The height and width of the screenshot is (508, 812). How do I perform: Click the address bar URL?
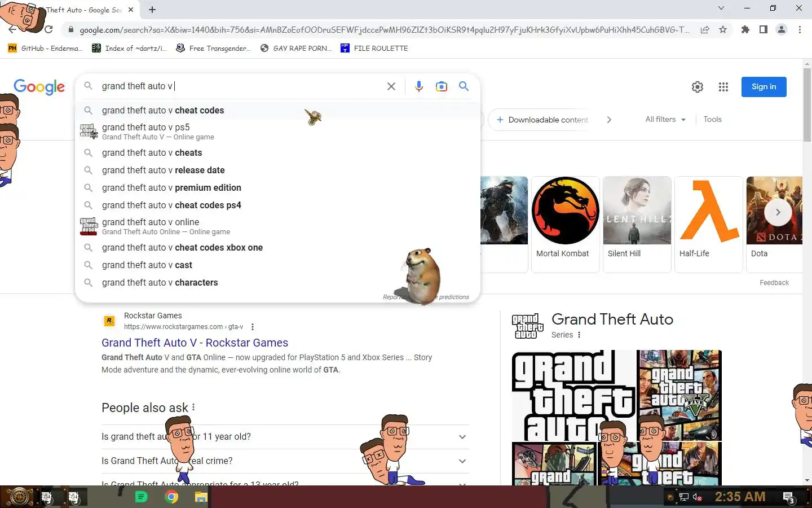pos(383,30)
